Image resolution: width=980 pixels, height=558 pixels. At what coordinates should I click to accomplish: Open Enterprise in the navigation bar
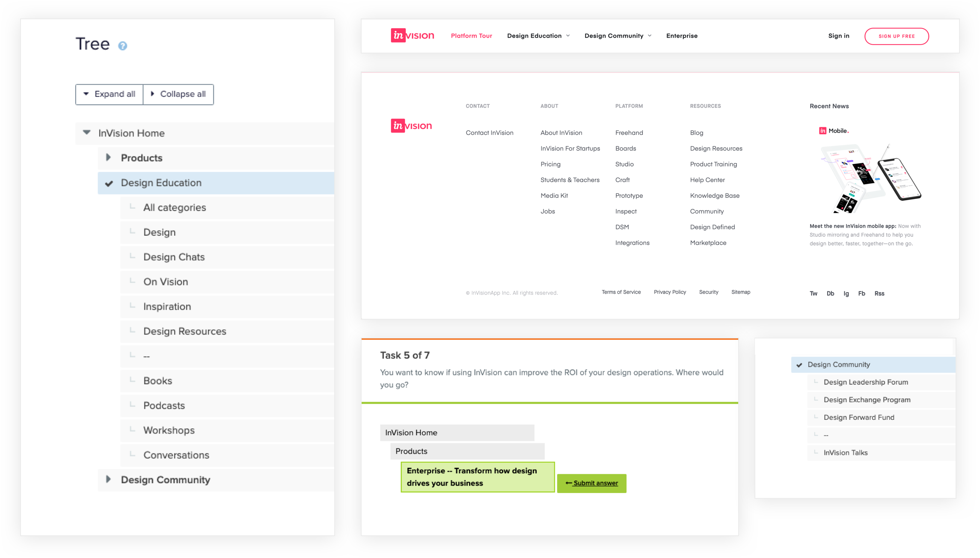(682, 36)
